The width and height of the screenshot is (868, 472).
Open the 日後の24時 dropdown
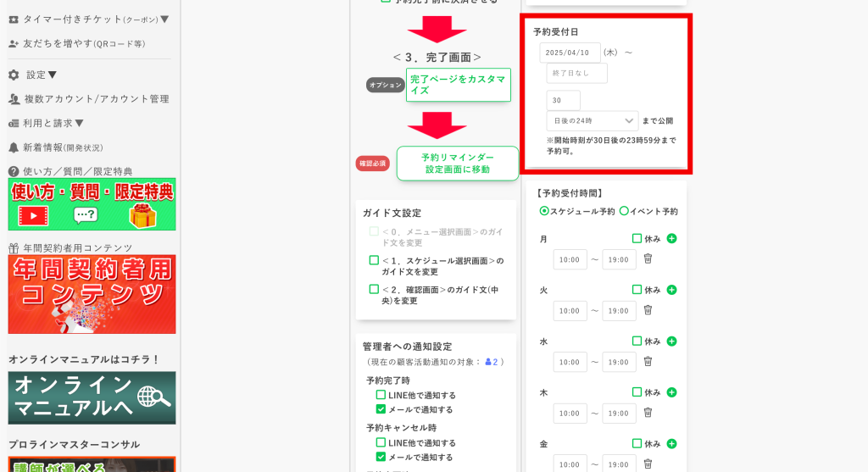593,120
